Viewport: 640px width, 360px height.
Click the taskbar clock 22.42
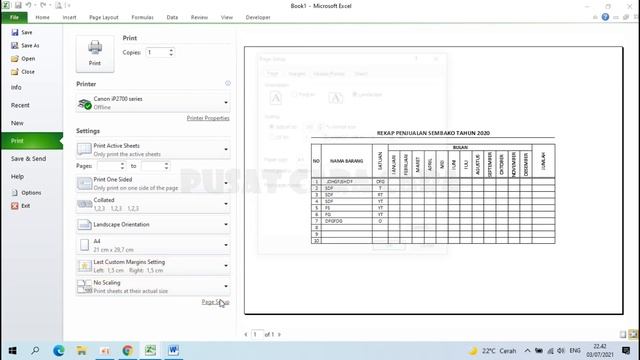click(600, 351)
